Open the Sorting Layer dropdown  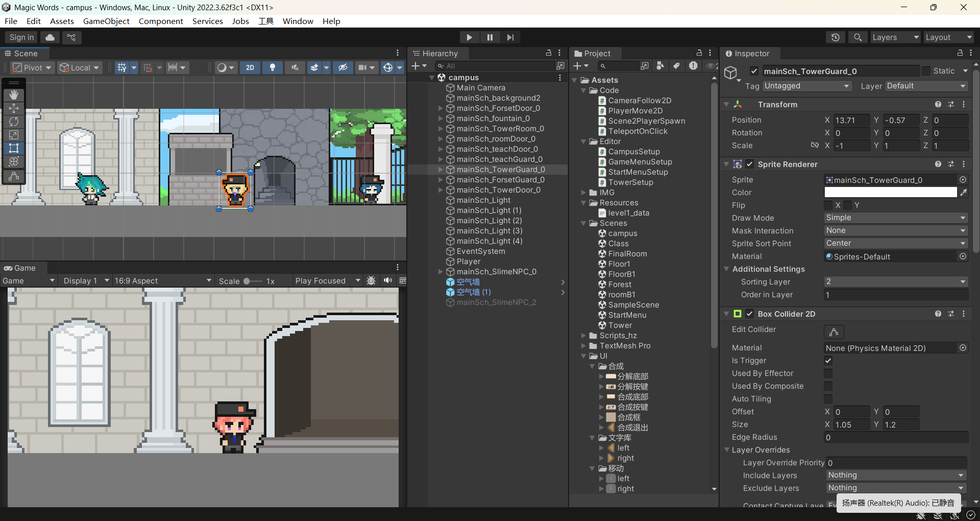896,281
